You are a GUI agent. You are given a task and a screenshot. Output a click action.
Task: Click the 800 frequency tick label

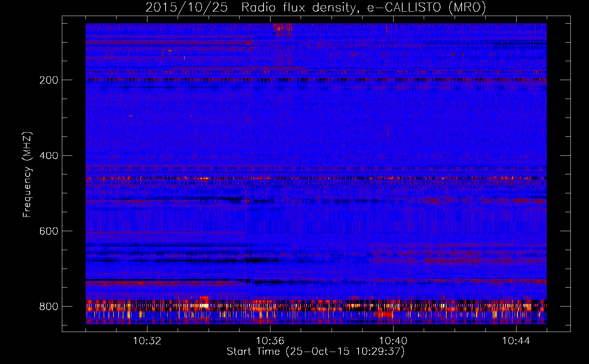coord(49,306)
